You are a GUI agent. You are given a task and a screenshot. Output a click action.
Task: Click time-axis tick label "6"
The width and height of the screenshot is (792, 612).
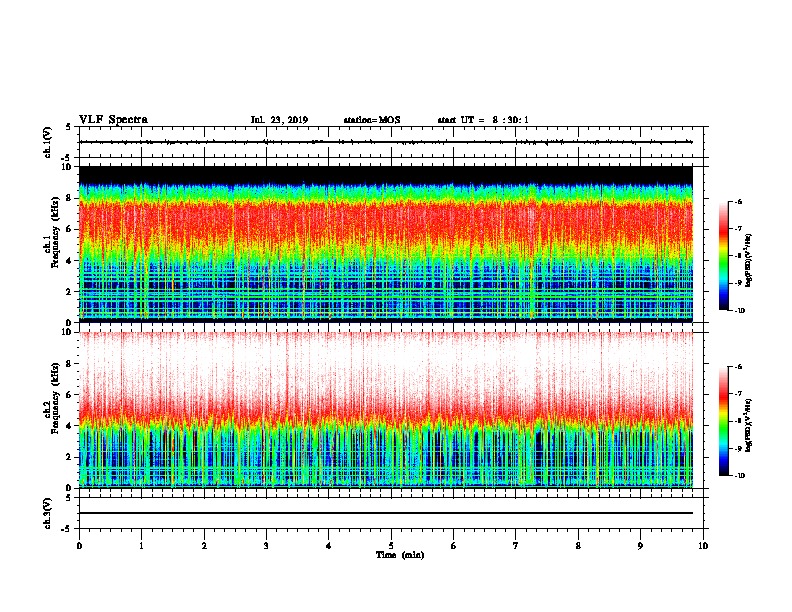[453, 546]
